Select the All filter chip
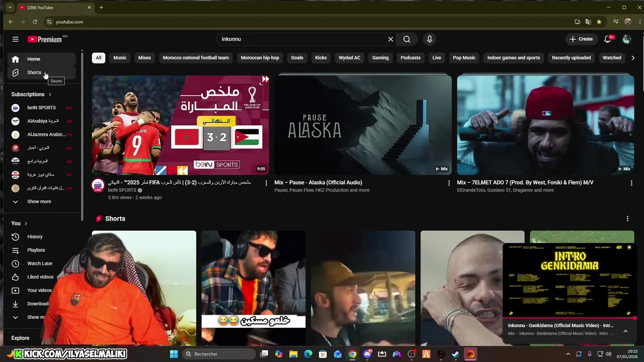 (99, 58)
